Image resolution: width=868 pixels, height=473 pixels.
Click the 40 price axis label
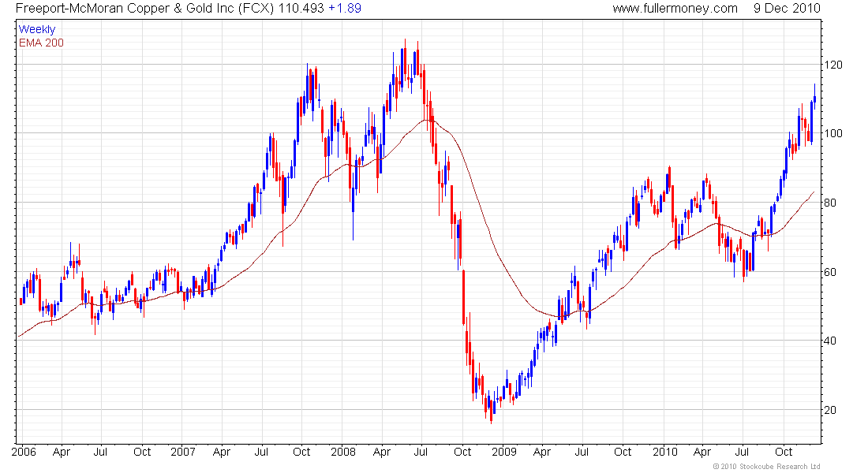pyautogui.click(x=830, y=341)
